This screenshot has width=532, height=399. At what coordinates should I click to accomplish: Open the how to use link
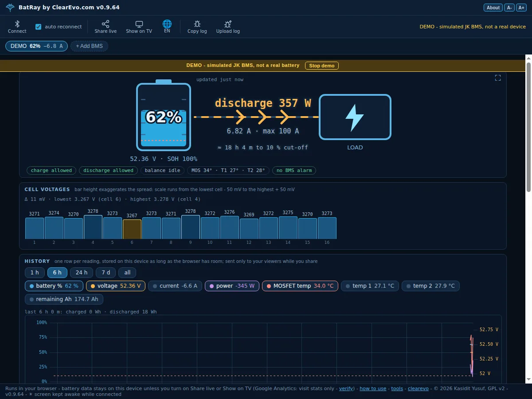[373, 388]
